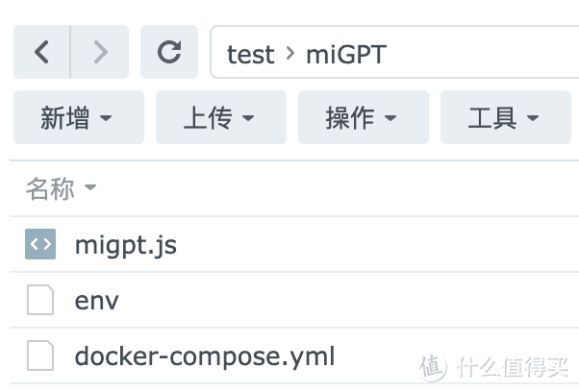Click the refresh folder icon
Image resolution: width=579 pixels, height=392 pixels.
point(169,53)
